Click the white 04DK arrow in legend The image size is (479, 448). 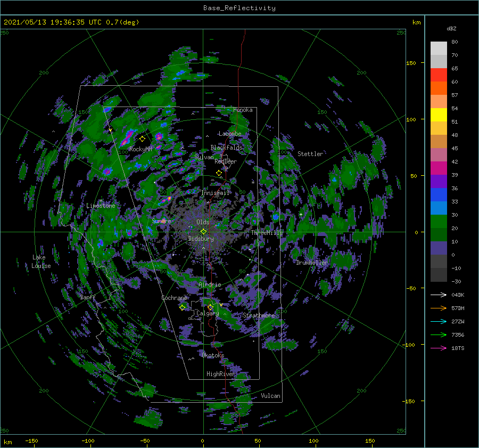pyautogui.click(x=439, y=295)
